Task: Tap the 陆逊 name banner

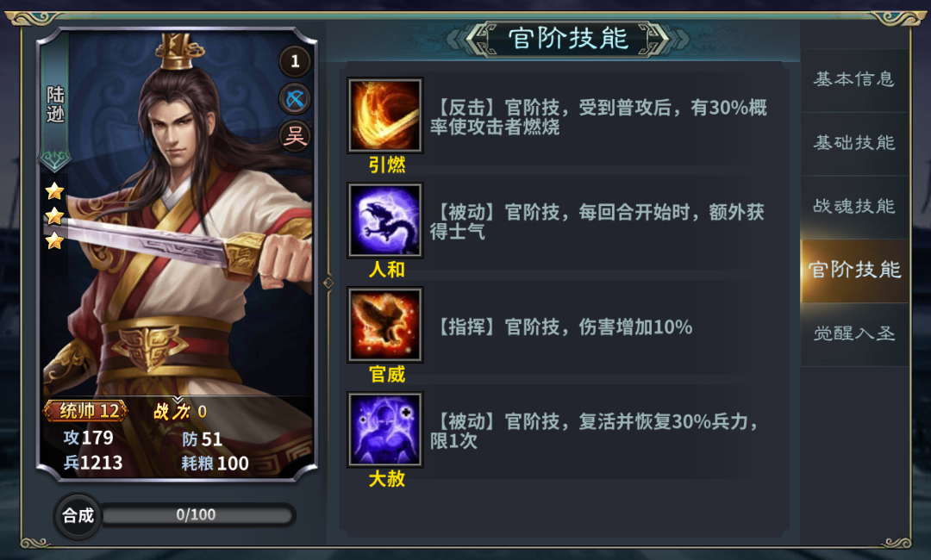Action: (55, 103)
